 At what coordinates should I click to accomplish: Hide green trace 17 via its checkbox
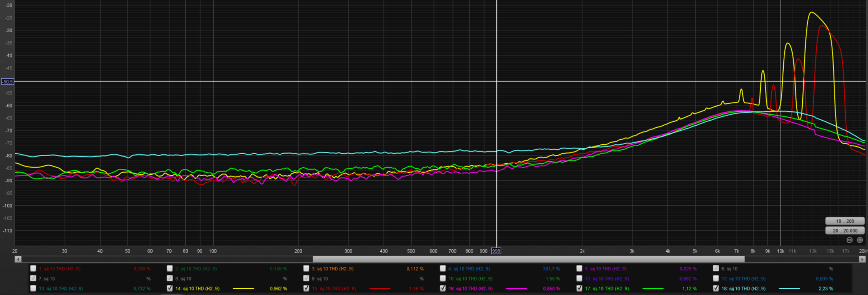click(579, 288)
